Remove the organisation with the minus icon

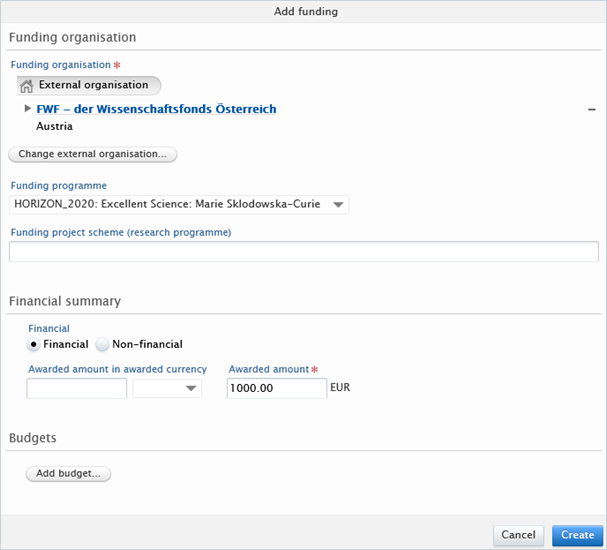click(x=591, y=109)
